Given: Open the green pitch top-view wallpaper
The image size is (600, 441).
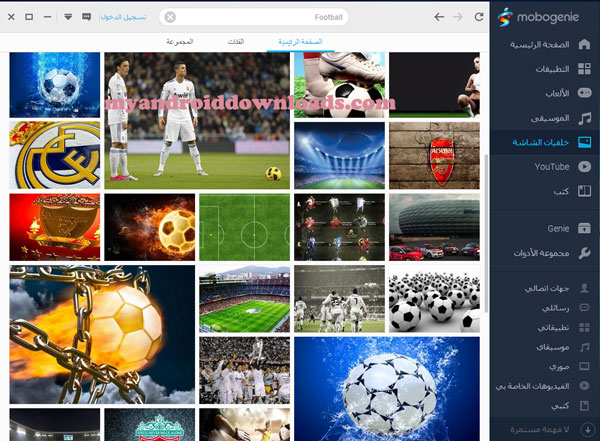Looking at the screenshot, I should 245,227.
